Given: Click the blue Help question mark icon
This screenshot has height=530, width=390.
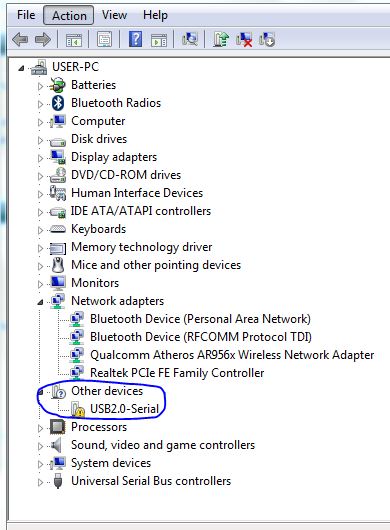Looking at the screenshot, I should [x=136, y=39].
